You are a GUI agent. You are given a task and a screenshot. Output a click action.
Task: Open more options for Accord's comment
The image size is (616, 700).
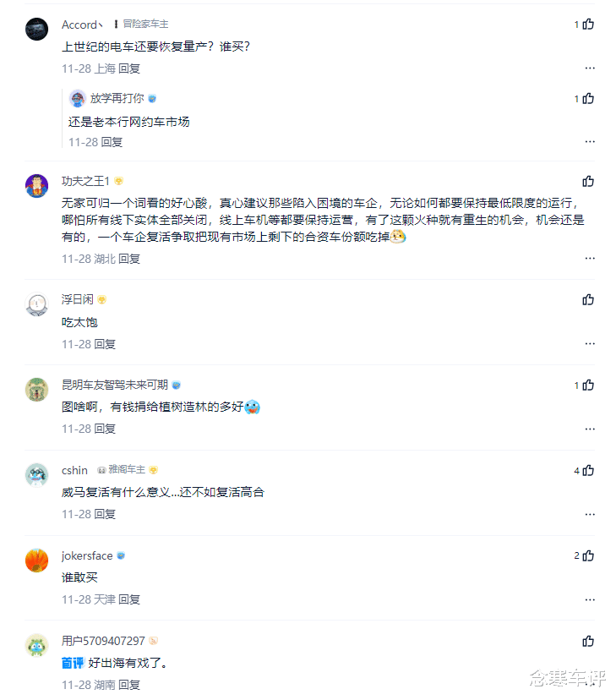(590, 68)
